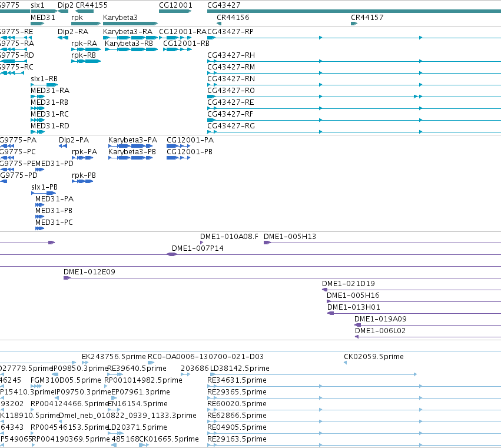Click the Karybeta3-RA transcript label
This screenshot has width=501, height=448.
(x=128, y=32)
